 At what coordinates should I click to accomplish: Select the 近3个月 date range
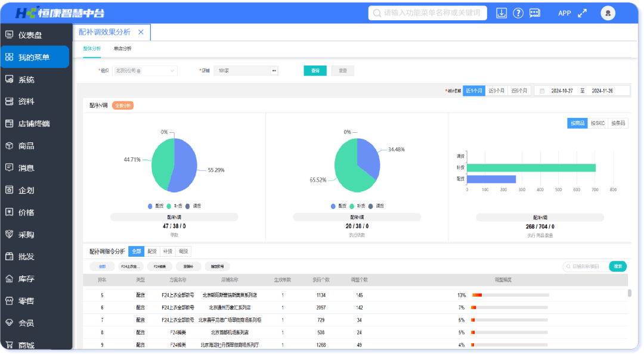pos(496,91)
